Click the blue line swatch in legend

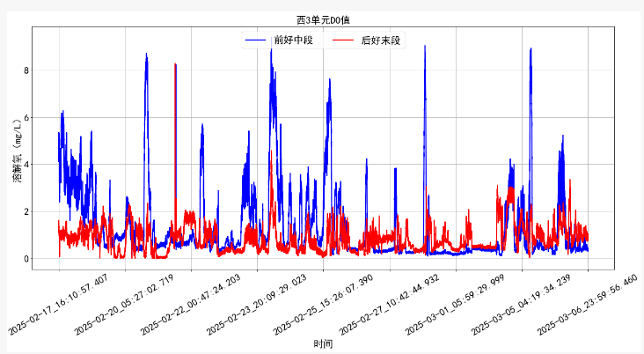[x=255, y=41]
